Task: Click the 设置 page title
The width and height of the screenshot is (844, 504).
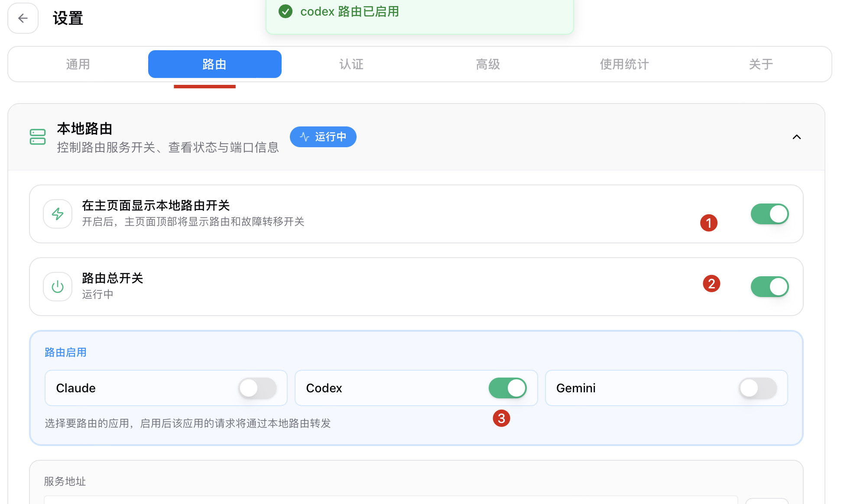Action: 68,18
